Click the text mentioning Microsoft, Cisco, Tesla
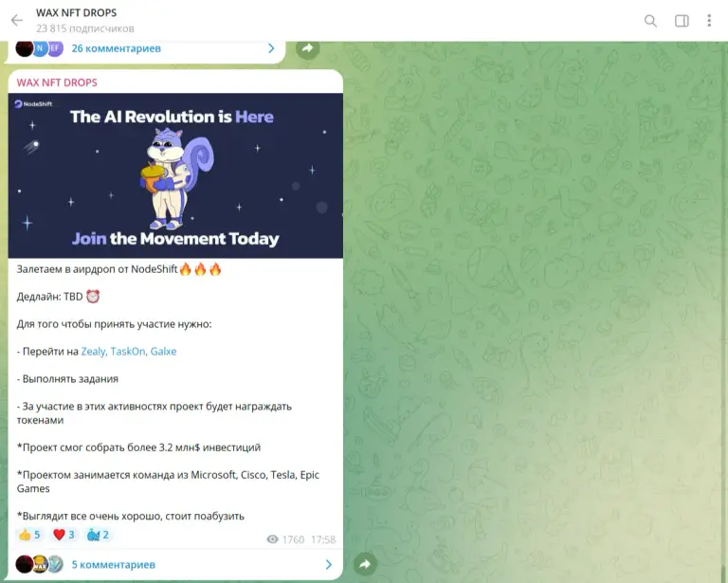 (168, 482)
